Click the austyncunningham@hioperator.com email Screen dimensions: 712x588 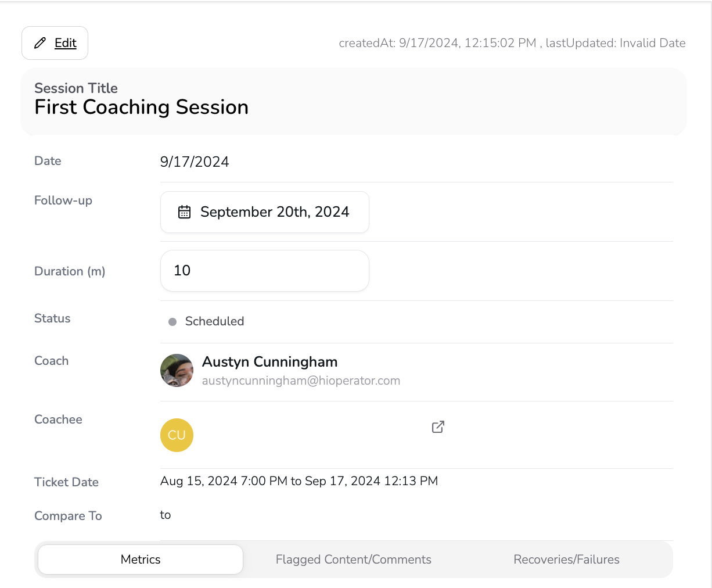(x=301, y=381)
